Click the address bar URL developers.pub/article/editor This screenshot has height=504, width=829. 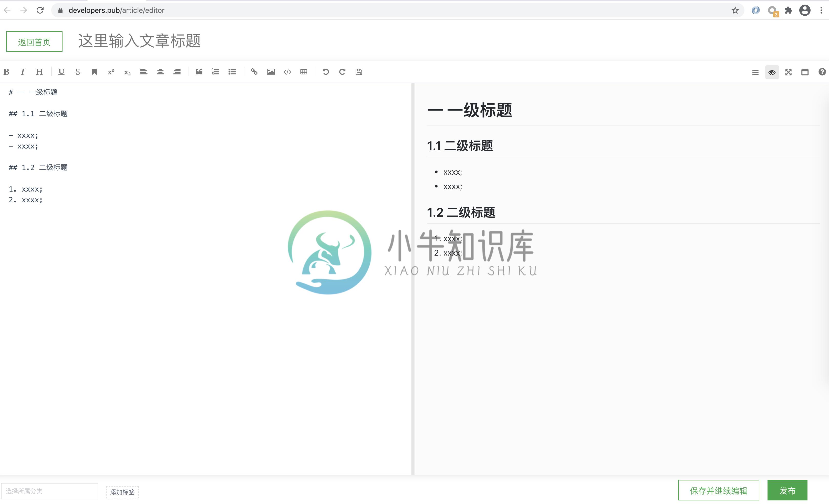click(116, 10)
